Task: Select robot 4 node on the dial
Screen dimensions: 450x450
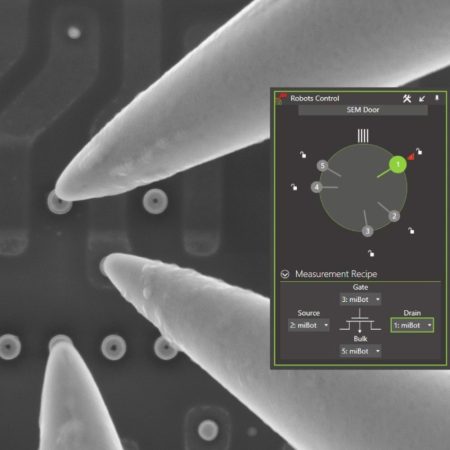Action: click(317, 187)
